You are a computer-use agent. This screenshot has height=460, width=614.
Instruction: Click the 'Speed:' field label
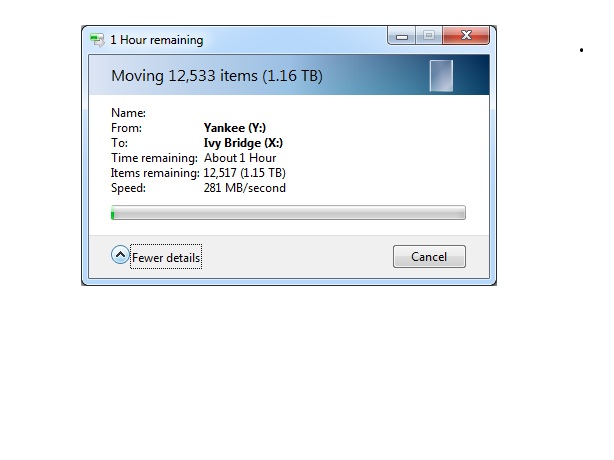pyautogui.click(x=128, y=188)
